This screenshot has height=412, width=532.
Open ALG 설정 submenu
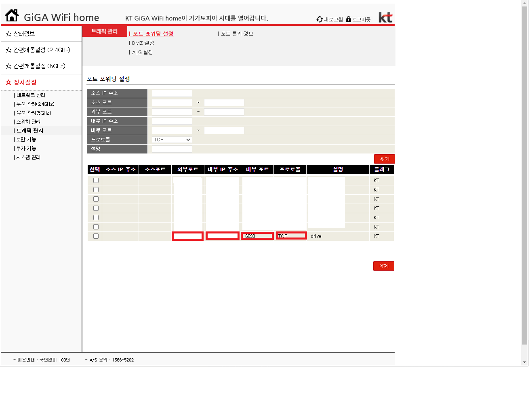tap(142, 53)
